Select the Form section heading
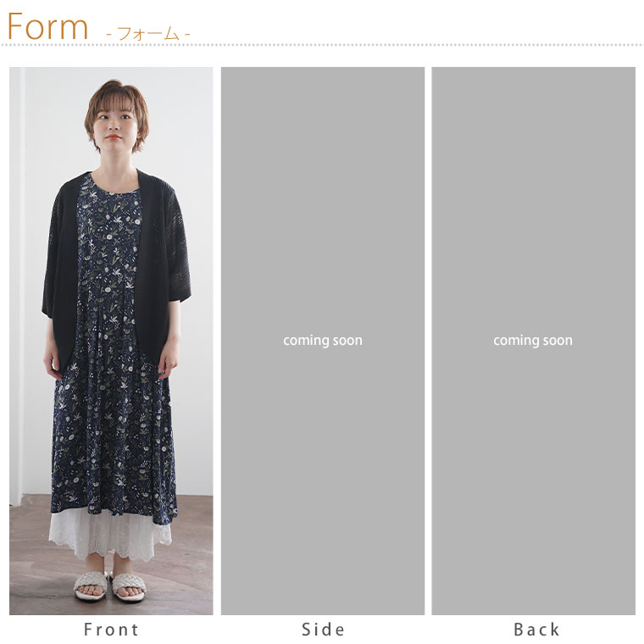This screenshot has height=644, width=644. point(47,27)
